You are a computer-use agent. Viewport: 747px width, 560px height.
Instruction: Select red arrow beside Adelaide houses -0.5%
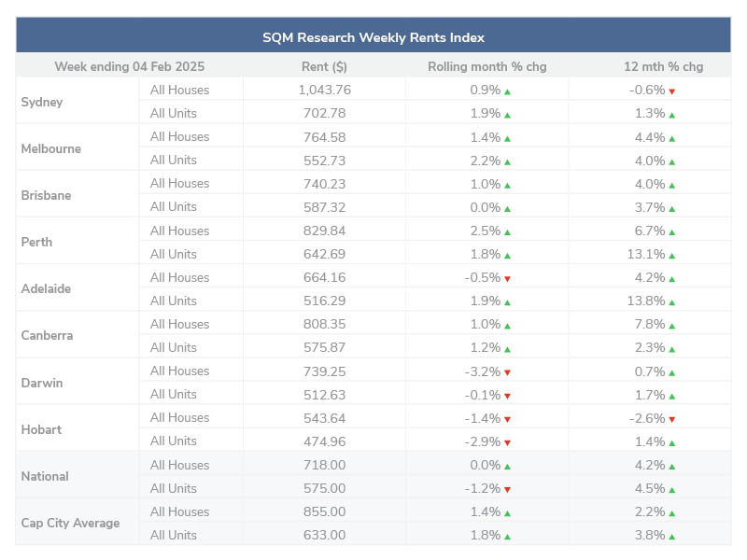pos(507,278)
